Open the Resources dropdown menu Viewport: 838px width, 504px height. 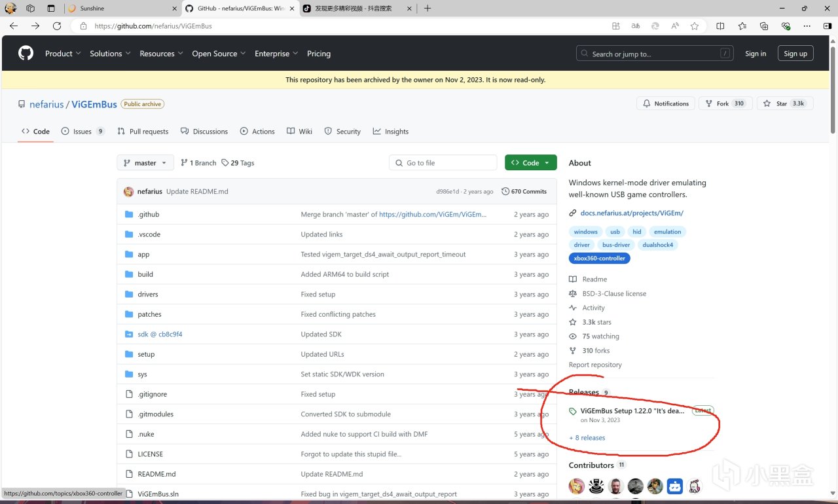click(161, 54)
